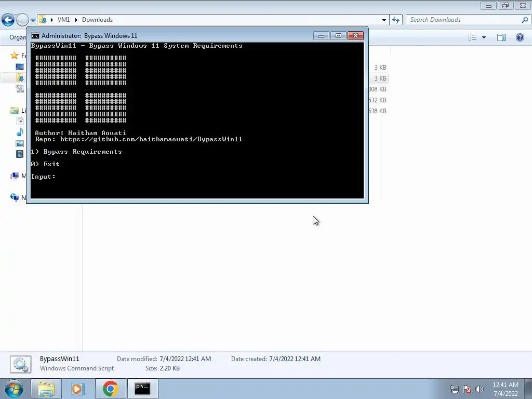This screenshot has width=532, height=399.
Task: Click the '1) Bypass Requirements' line
Action: (x=76, y=152)
